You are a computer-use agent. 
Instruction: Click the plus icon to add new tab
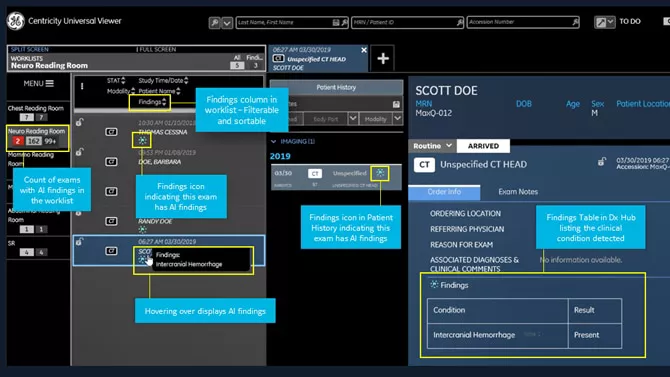click(383, 59)
